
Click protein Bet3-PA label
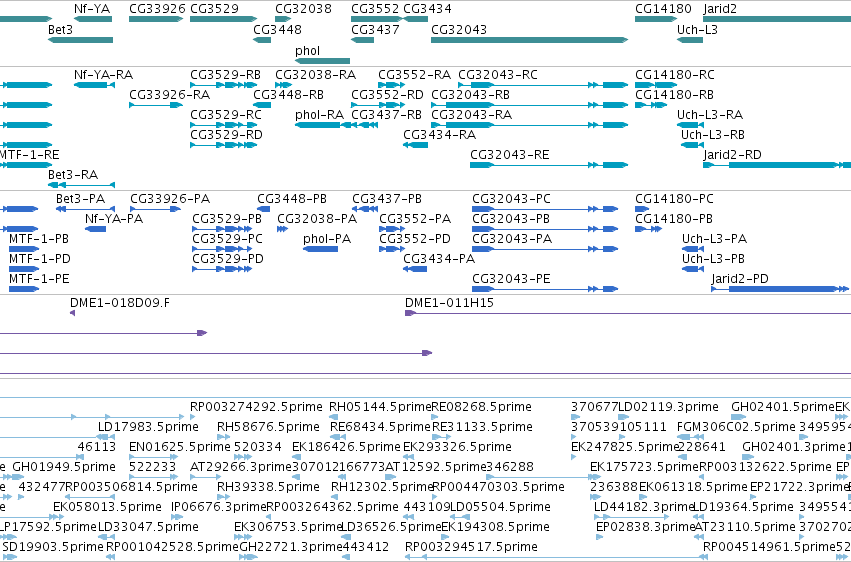point(80,199)
